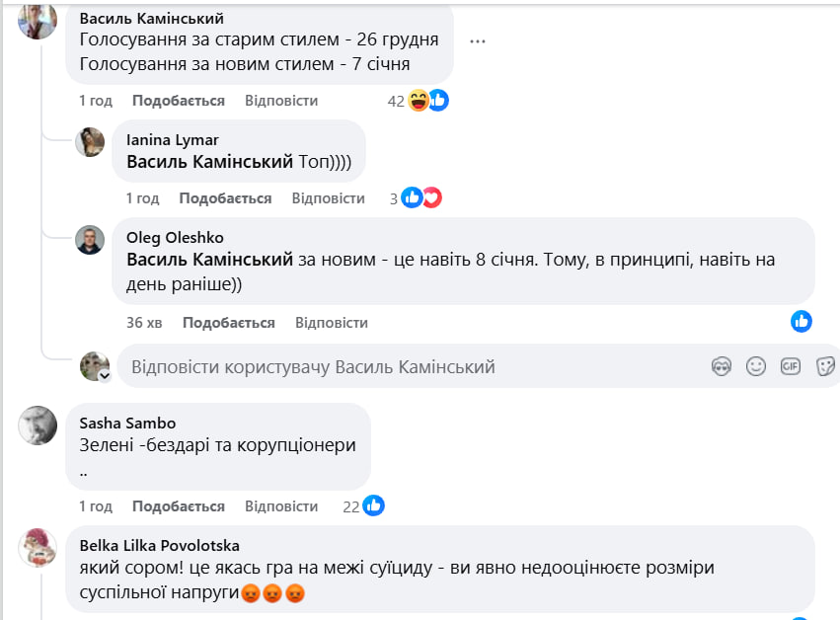View reactions on Ianina Lymar's reply
This screenshot has height=620, width=840.
pos(415,198)
